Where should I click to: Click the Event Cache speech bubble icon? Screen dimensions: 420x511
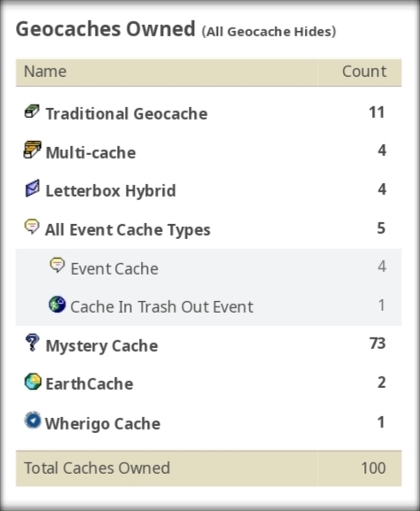pyautogui.click(x=57, y=266)
